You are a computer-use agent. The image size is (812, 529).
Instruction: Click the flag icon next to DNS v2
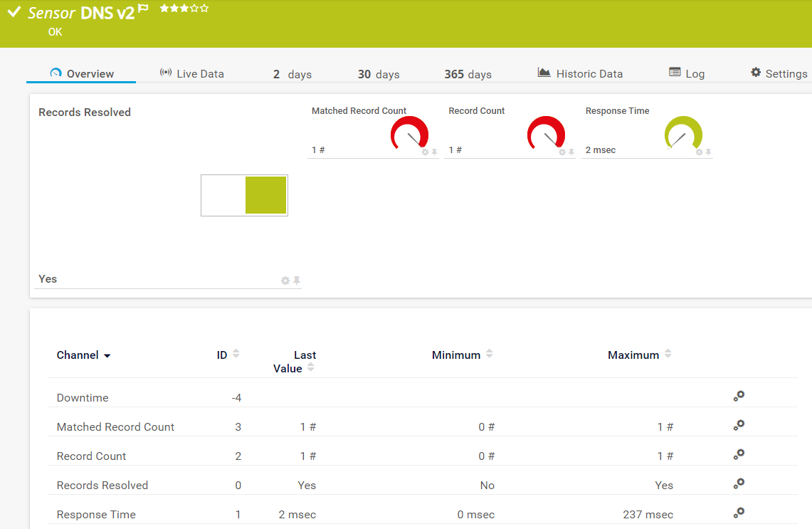[143, 9]
